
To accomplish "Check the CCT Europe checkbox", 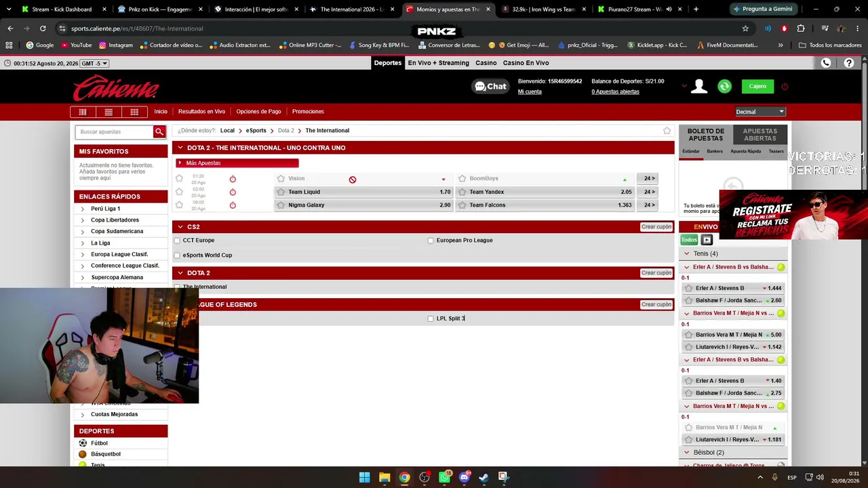I will [x=177, y=241].
